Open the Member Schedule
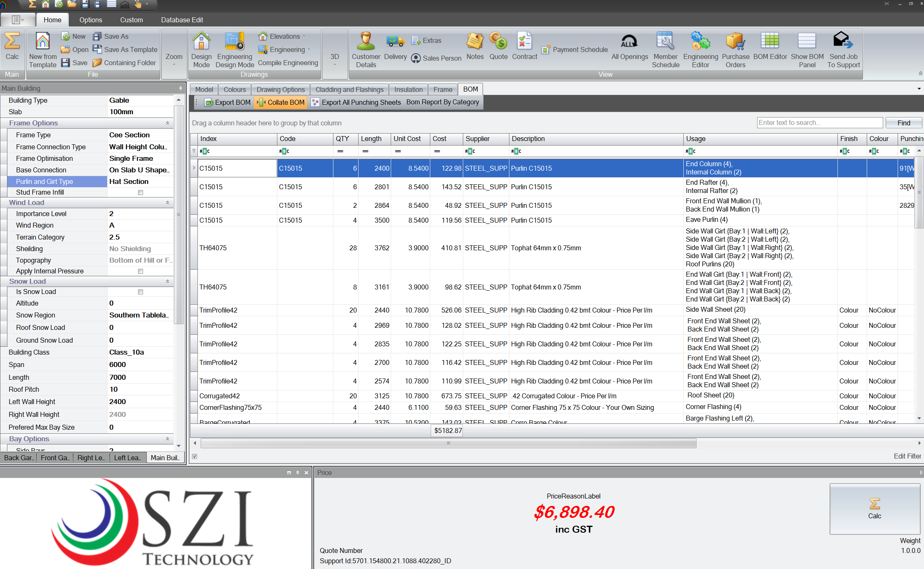 [x=665, y=50]
